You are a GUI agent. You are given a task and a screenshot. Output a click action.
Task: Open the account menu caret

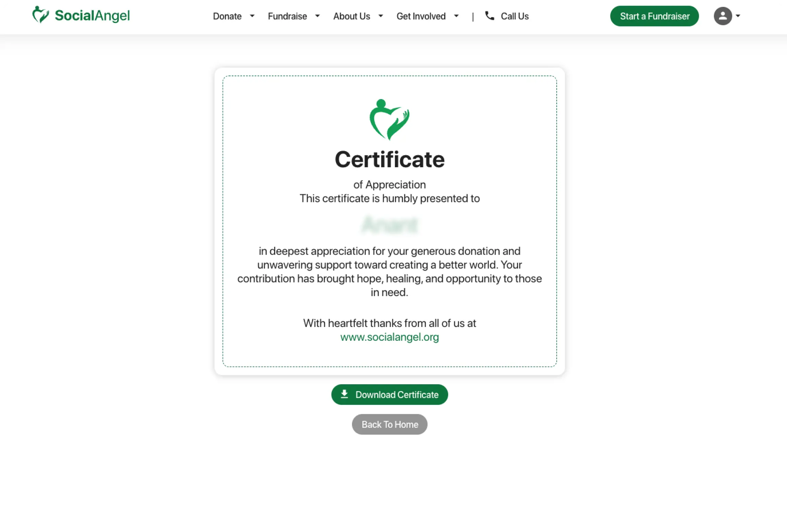(x=738, y=16)
